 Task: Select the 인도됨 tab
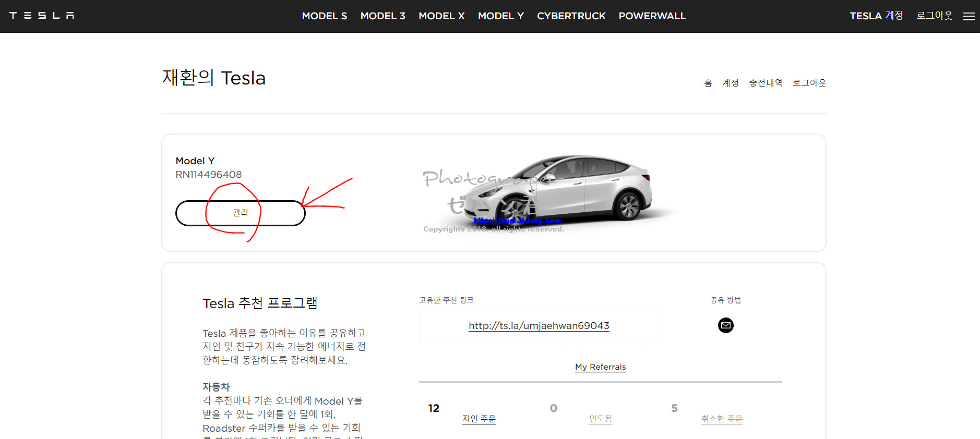[601, 419]
